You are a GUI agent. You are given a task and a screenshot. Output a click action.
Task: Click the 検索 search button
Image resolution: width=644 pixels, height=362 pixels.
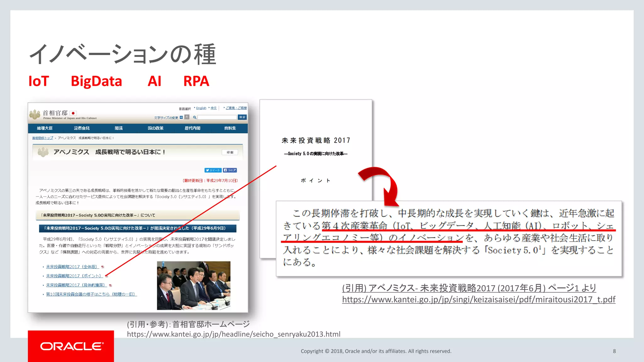coord(242,117)
